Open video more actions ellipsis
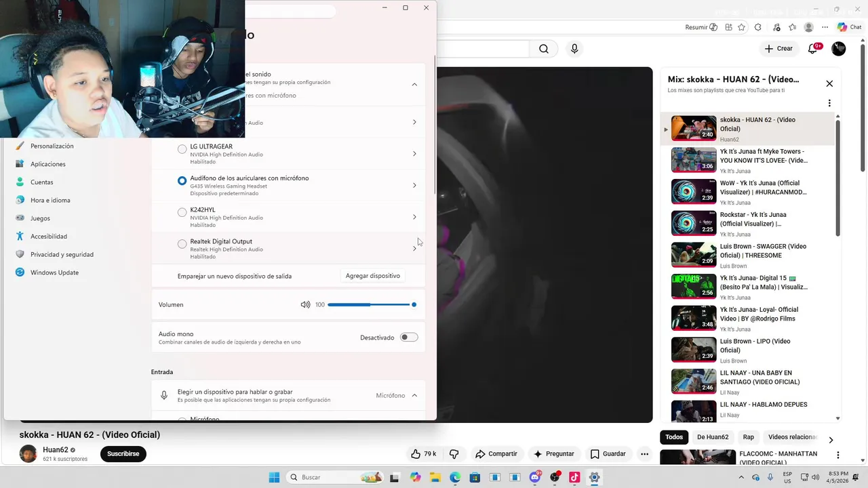This screenshot has height=488, width=868. [x=645, y=453]
